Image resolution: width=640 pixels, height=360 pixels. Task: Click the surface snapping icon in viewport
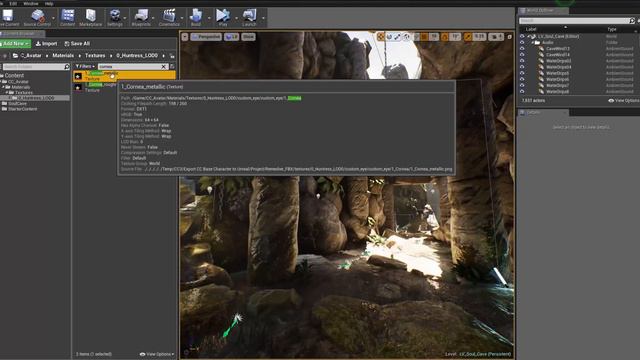coord(416,37)
